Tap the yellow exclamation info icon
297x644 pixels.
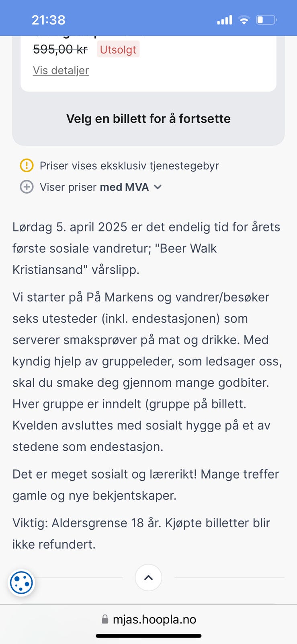(27, 165)
